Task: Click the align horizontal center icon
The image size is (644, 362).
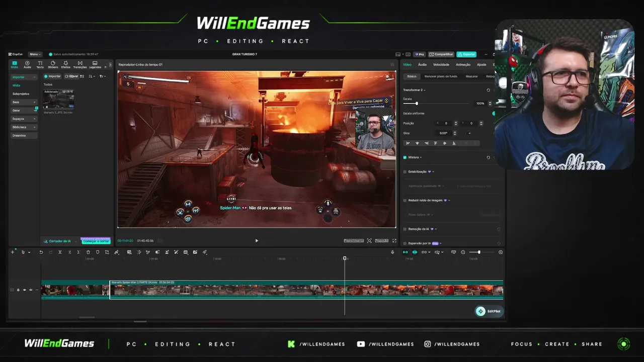Action: (x=417, y=143)
